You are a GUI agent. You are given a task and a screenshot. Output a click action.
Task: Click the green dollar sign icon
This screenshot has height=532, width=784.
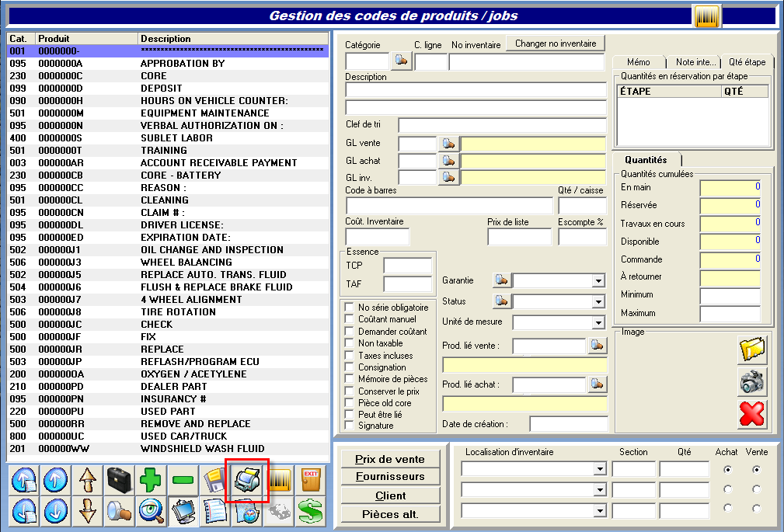coord(311,512)
